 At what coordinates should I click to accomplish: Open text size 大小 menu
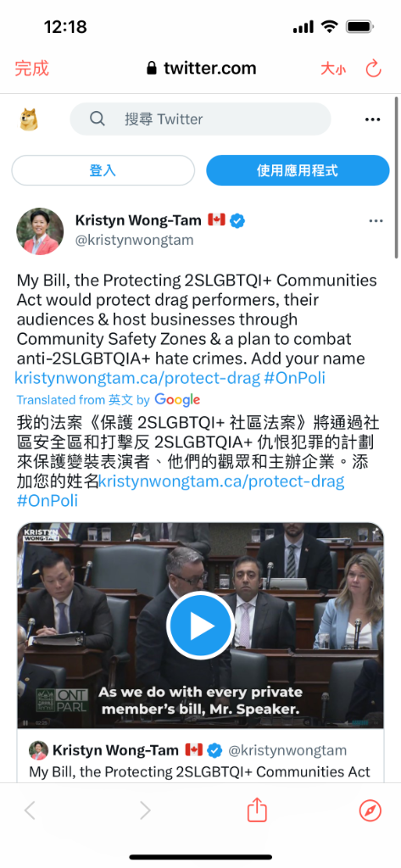(333, 69)
